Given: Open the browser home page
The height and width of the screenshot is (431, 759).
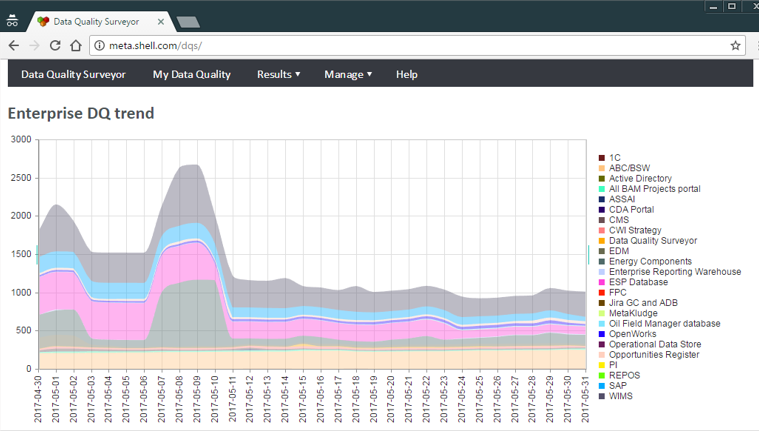Looking at the screenshot, I should (76, 46).
